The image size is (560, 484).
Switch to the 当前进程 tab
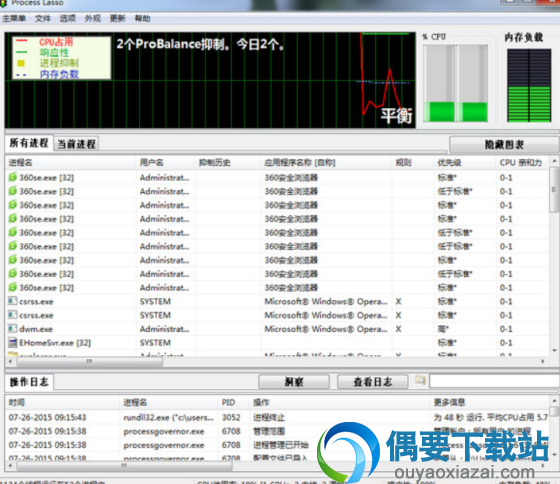(76, 144)
